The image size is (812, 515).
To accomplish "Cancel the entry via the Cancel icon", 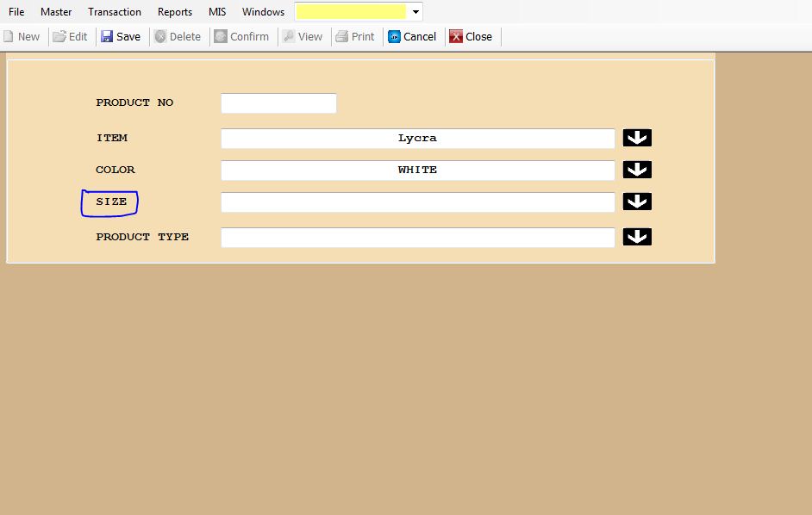I will coord(394,37).
